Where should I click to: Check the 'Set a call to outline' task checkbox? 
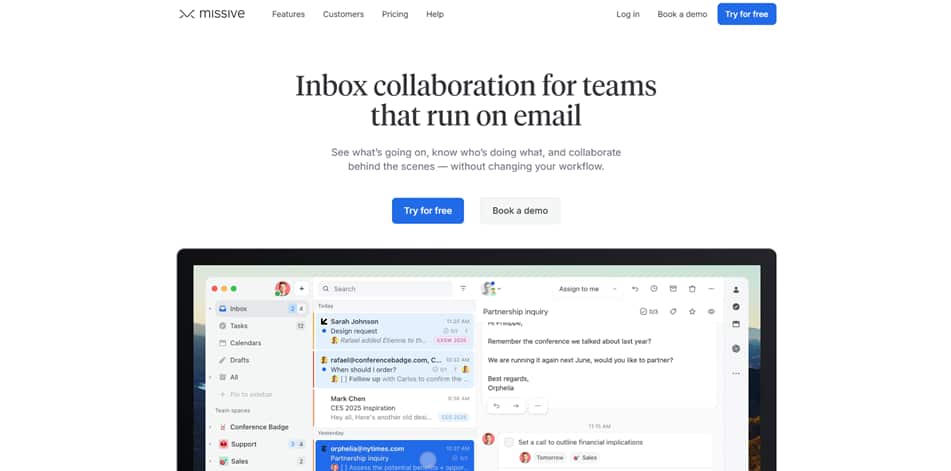(x=509, y=441)
